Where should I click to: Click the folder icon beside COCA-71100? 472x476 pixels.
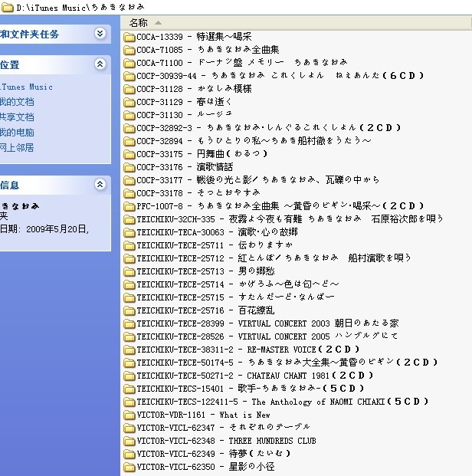(129, 63)
